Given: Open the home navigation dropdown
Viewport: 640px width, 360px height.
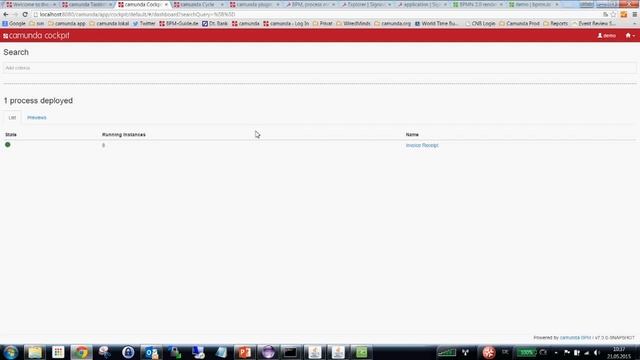Looking at the screenshot, I should tap(630, 36).
